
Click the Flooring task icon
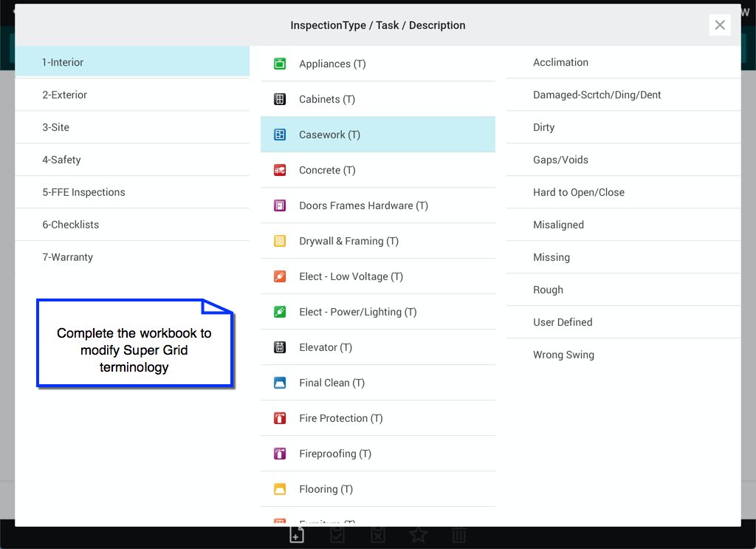point(280,489)
